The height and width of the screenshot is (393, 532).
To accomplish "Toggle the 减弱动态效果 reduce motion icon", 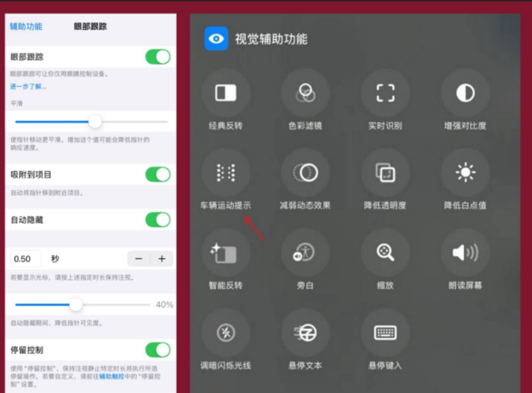I will click(305, 173).
